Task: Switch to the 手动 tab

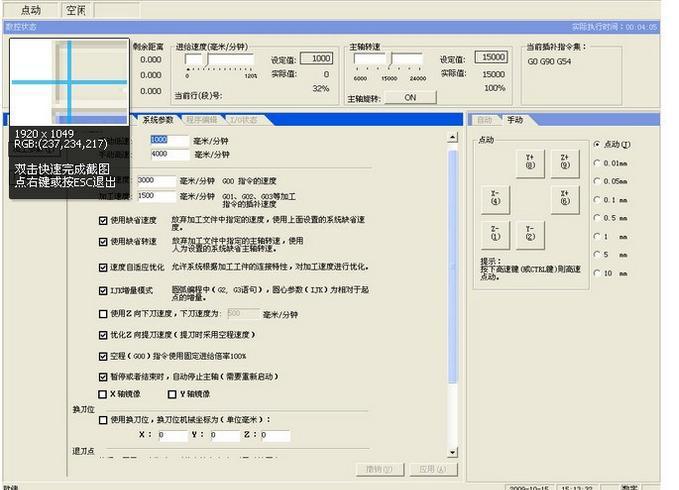Action: (x=515, y=120)
